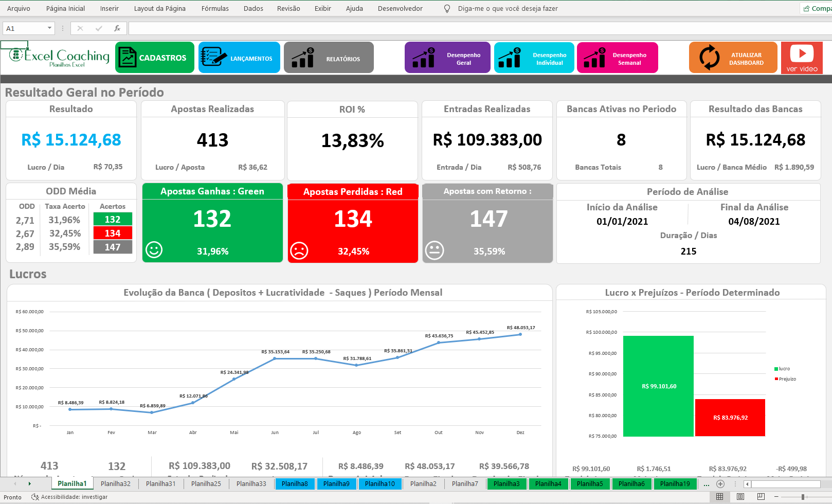Switch to Normal view in status bar

719,497
